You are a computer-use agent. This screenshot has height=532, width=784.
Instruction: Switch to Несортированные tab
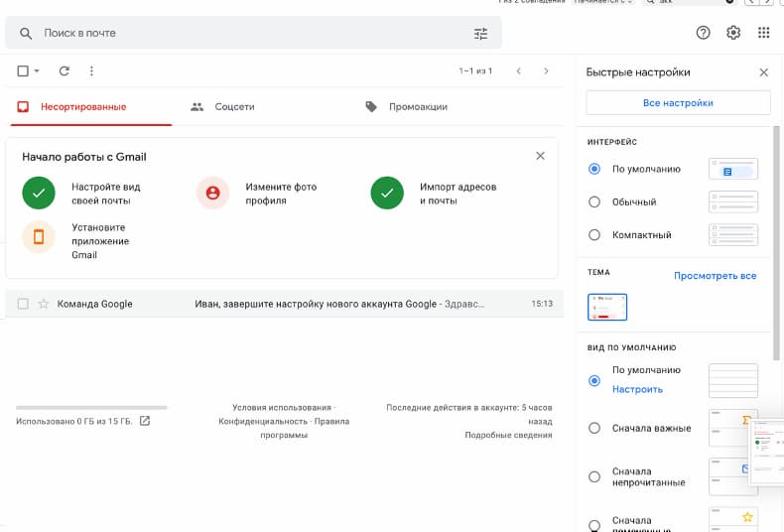coord(91,107)
